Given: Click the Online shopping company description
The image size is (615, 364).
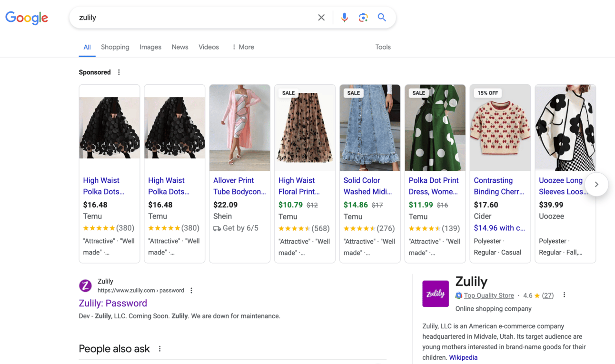Looking at the screenshot, I should click(494, 309).
